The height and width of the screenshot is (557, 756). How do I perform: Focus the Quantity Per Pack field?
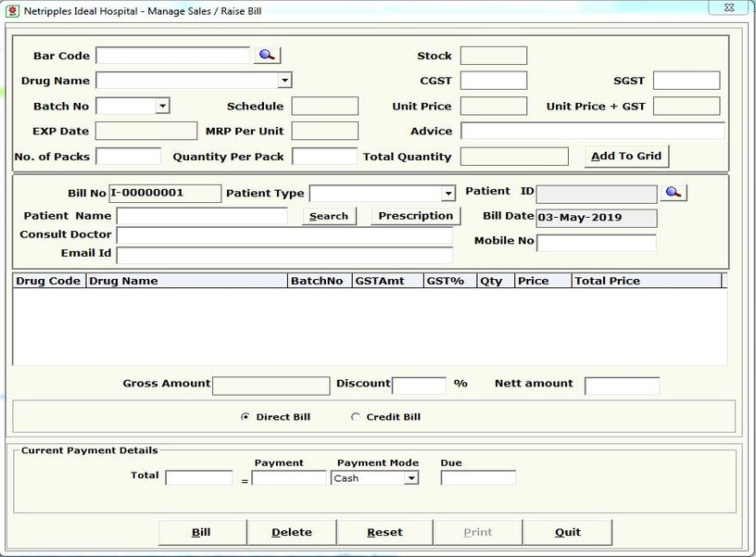point(325,157)
